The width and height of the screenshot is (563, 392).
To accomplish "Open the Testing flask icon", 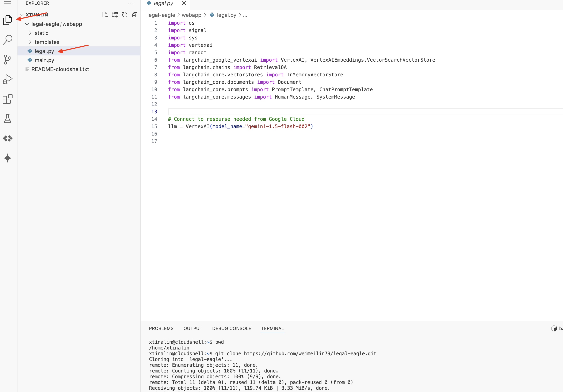I will (8, 119).
